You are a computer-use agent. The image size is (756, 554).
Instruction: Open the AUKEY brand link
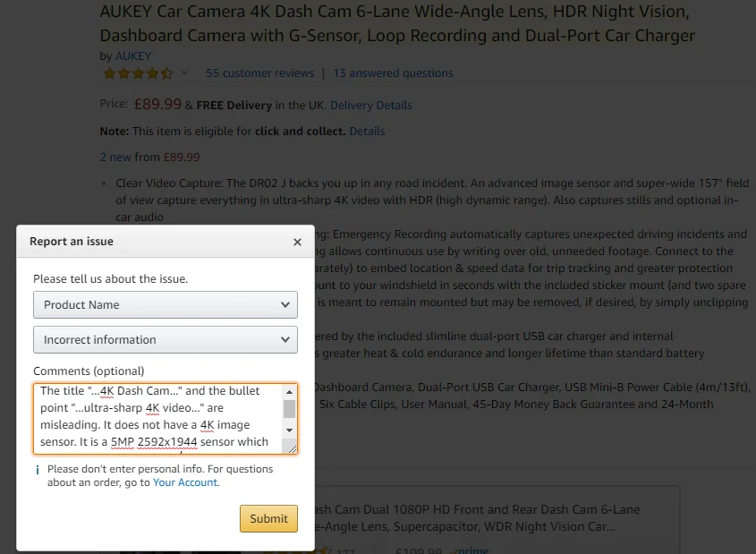133,55
